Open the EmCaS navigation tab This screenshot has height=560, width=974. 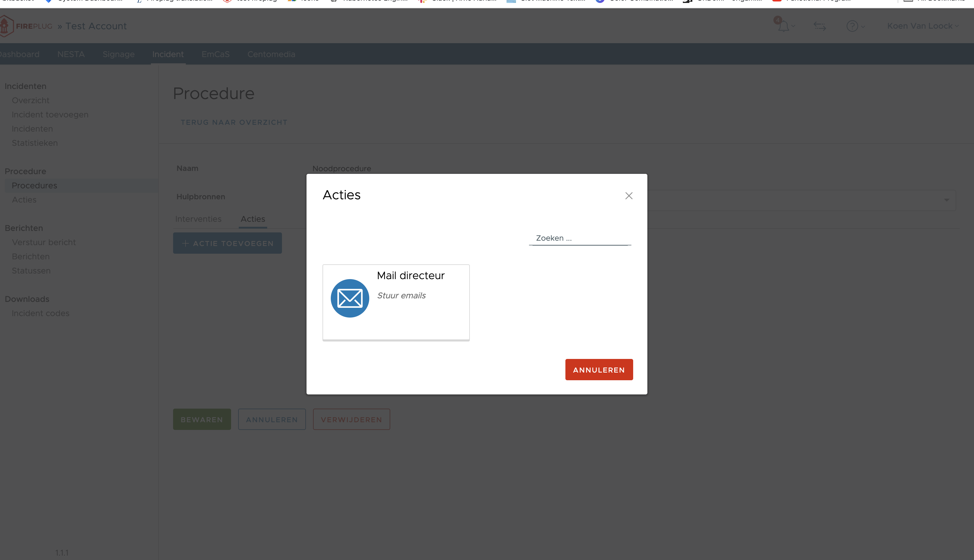point(215,54)
